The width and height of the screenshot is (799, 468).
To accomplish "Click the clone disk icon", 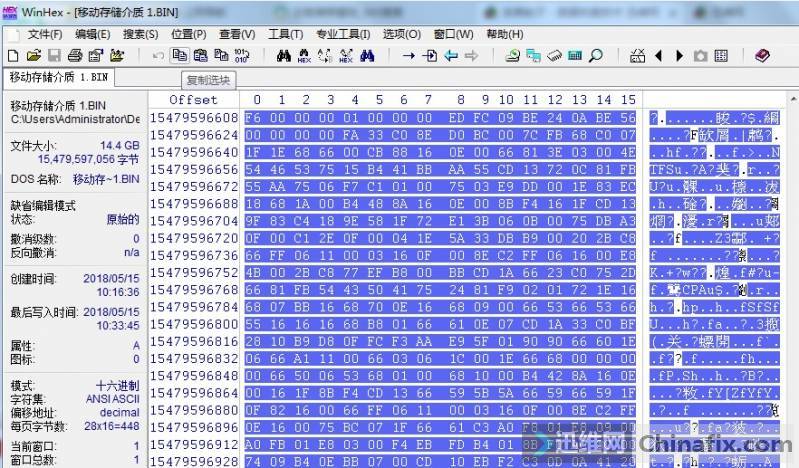I will [534, 56].
